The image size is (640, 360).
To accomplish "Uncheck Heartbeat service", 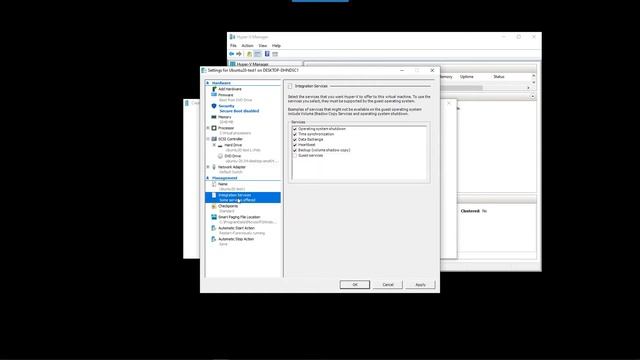I will (x=295, y=145).
